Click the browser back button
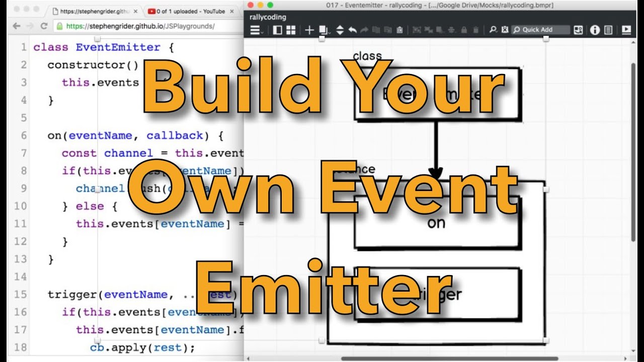 pos(17,26)
